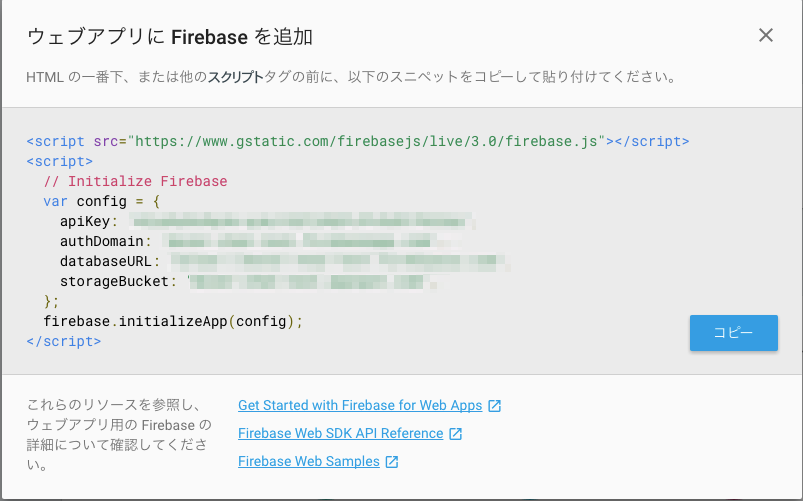Click the dialog title ウェブアプリに Firebase を追加
The width and height of the screenshot is (803, 501).
coord(170,37)
